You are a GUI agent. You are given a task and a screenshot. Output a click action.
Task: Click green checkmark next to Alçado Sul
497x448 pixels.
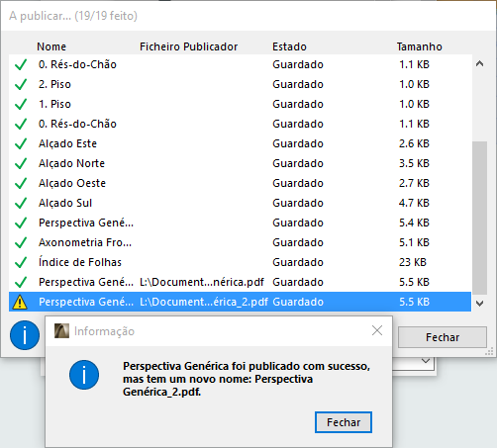21,203
